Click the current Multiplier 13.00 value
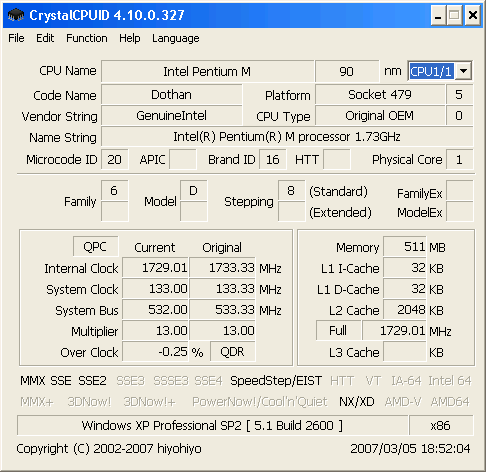 click(156, 331)
